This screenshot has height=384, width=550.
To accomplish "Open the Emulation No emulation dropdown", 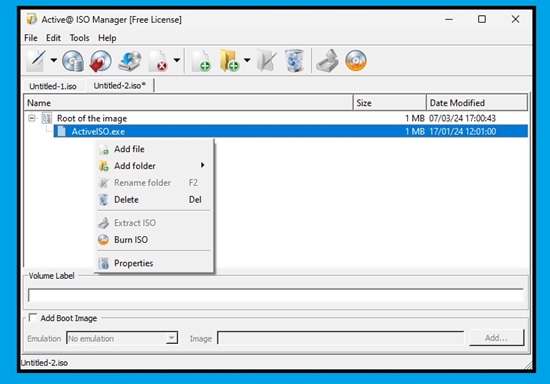I will coord(122,338).
